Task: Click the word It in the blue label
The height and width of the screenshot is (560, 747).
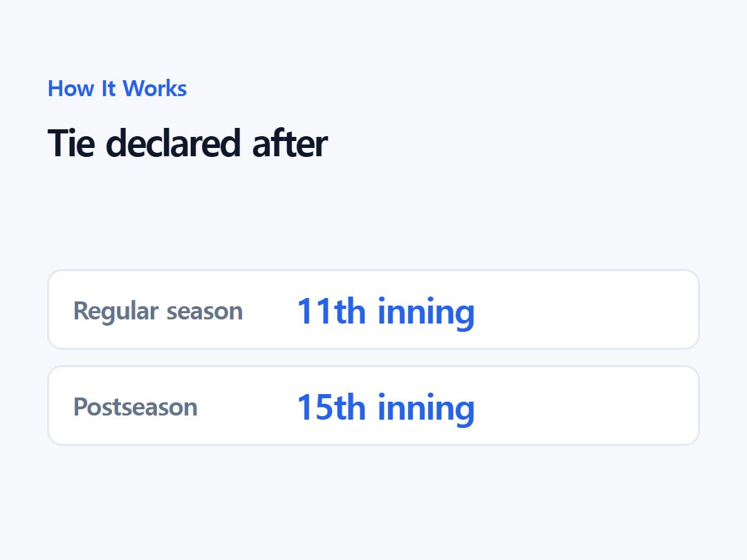Action: tap(109, 88)
